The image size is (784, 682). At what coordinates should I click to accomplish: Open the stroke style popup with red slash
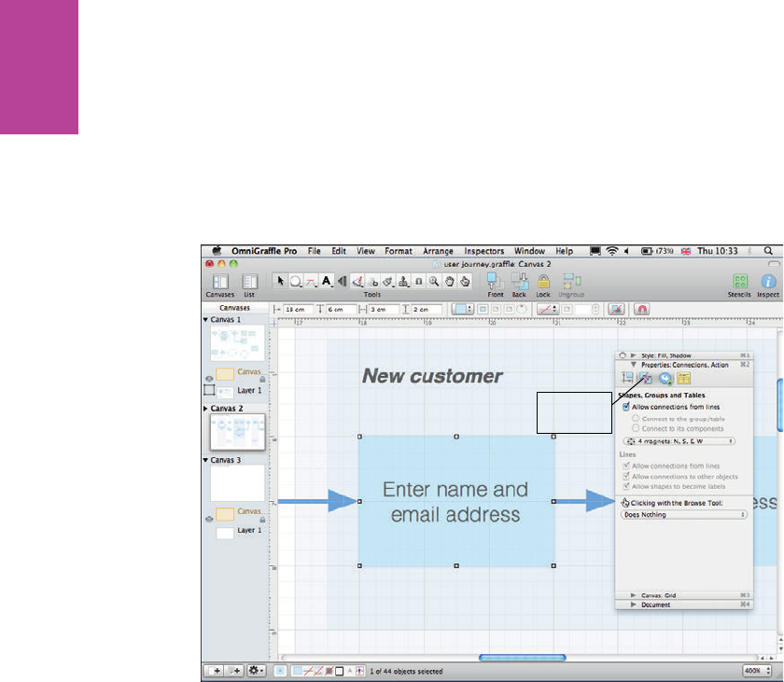(x=548, y=309)
